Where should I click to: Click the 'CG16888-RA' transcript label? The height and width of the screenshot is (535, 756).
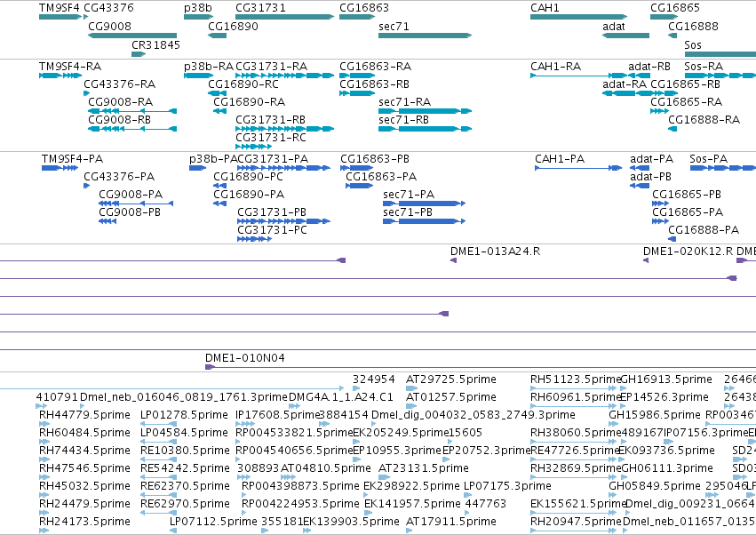[704, 120]
